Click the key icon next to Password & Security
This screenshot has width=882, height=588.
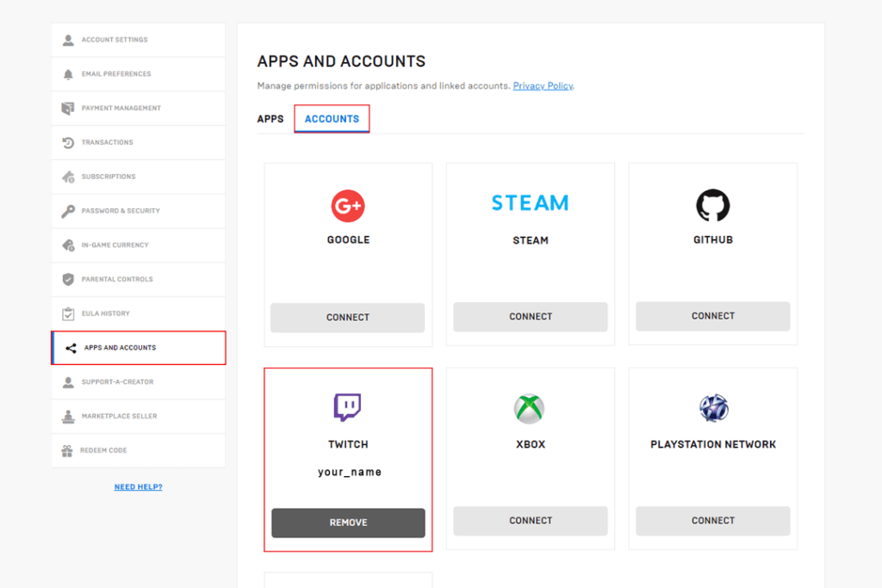click(68, 211)
